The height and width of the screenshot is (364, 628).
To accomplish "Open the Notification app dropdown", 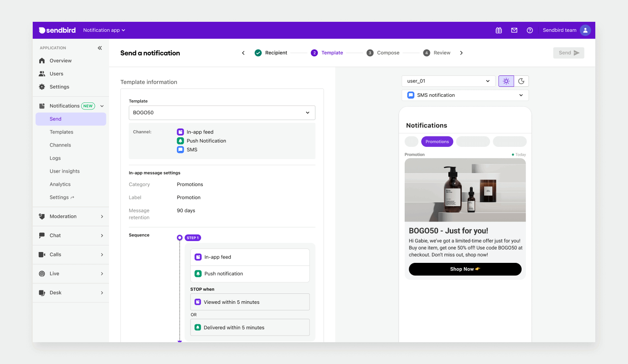I will coord(104,30).
